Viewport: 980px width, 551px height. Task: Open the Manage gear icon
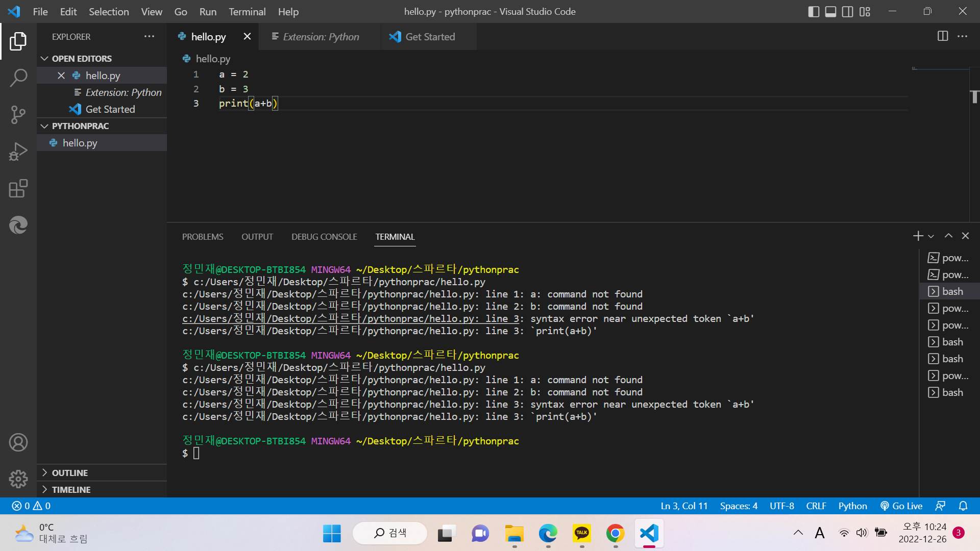pos(18,479)
